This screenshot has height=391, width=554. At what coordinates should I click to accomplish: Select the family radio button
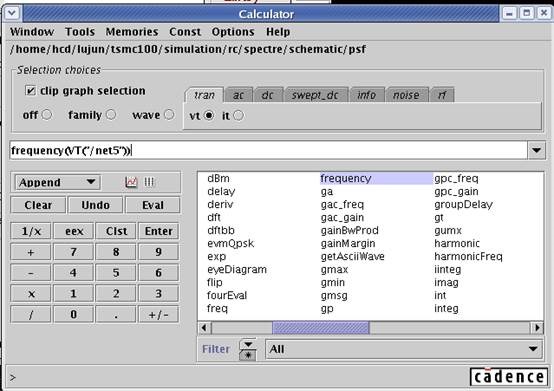point(111,115)
